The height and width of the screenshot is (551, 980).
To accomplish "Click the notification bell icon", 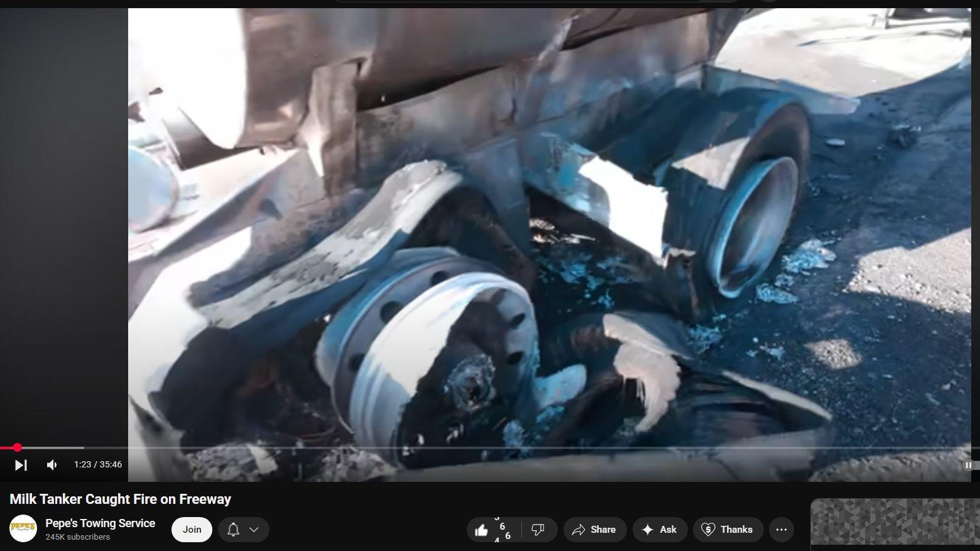I will tap(233, 530).
